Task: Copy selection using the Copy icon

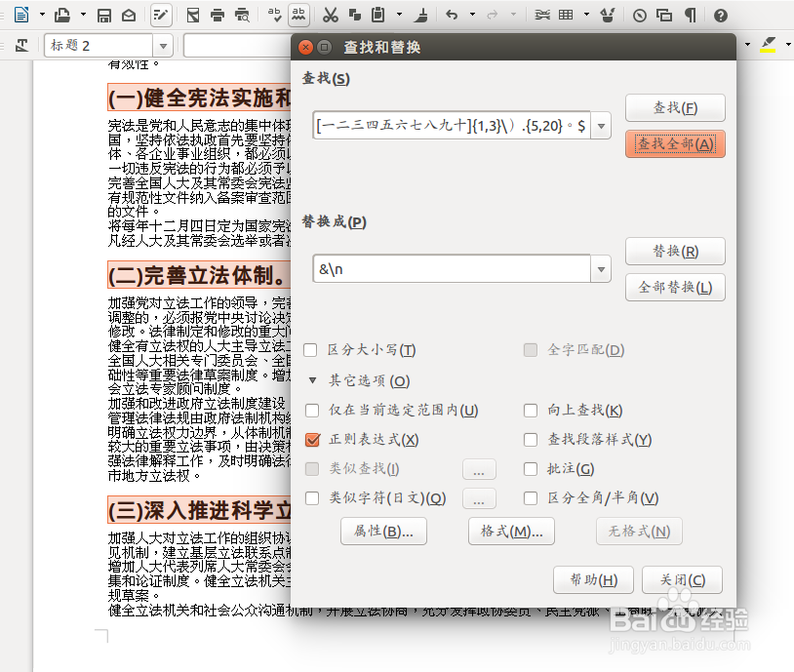Action: coord(355,16)
